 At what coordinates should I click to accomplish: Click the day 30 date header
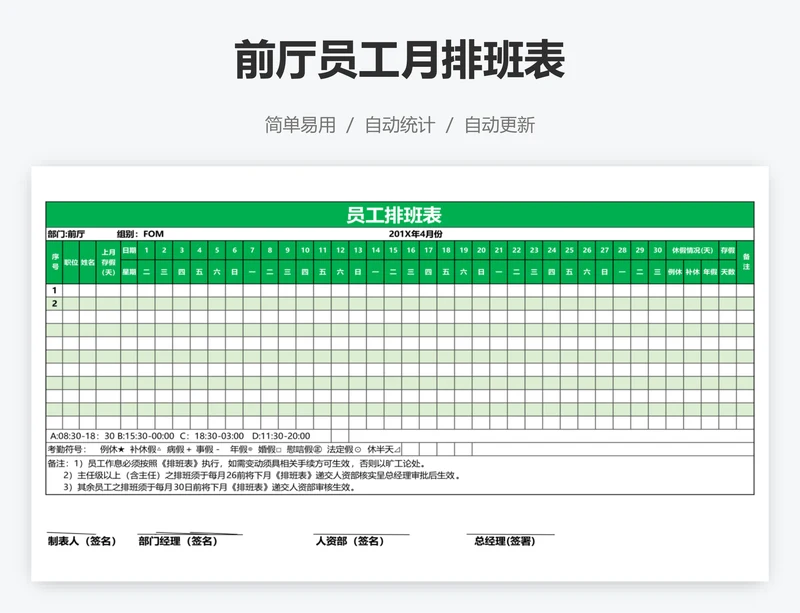(656, 250)
